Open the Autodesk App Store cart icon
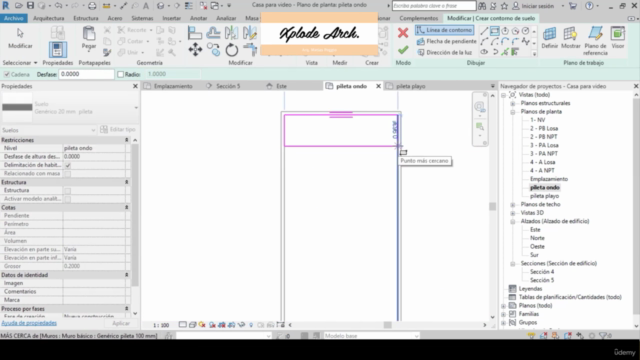The height and width of the screenshot is (360, 640). pos(573,6)
